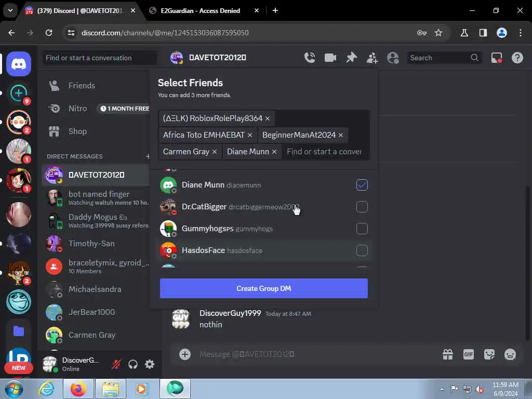Open User Settings gear icon
This screenshot has width=532, height=399.
[x=150, y=364]
